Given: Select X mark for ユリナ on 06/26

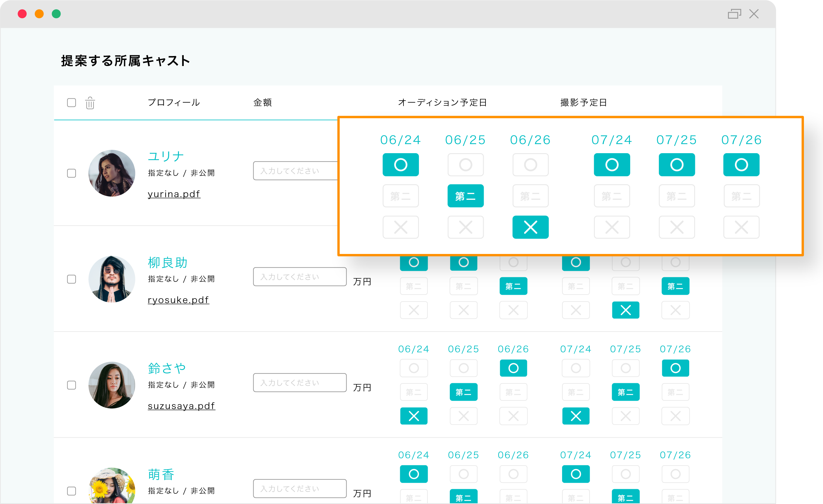Looking at the screenshot, I should coord(530,227).
